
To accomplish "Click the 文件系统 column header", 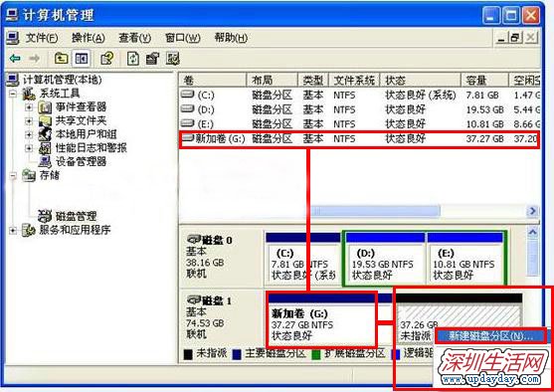I will click(354, 81).
